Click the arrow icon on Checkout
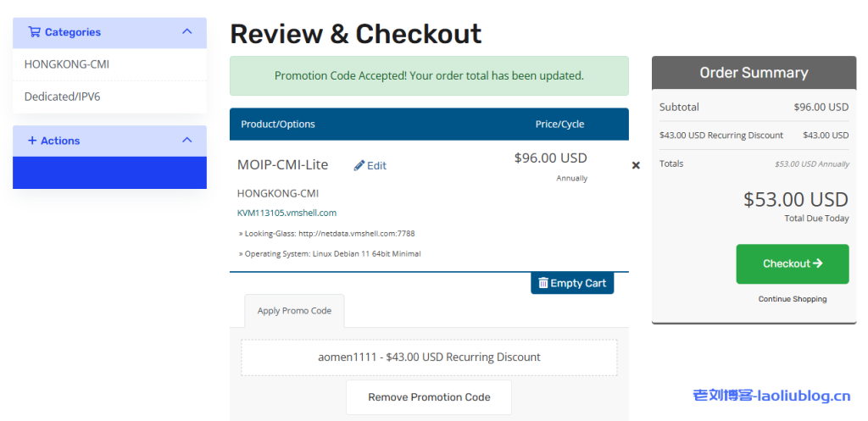Image resolution: width=868 pixels, height=421 pixels. (x=817, y=263)
